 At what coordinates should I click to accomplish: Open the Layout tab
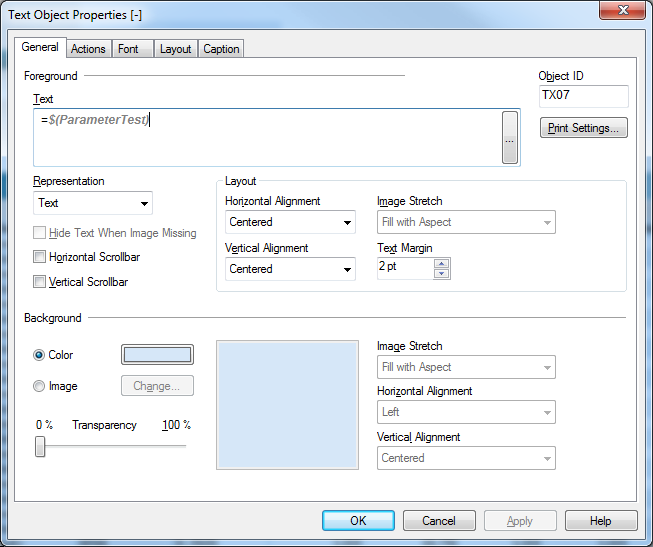click(175, 49)
